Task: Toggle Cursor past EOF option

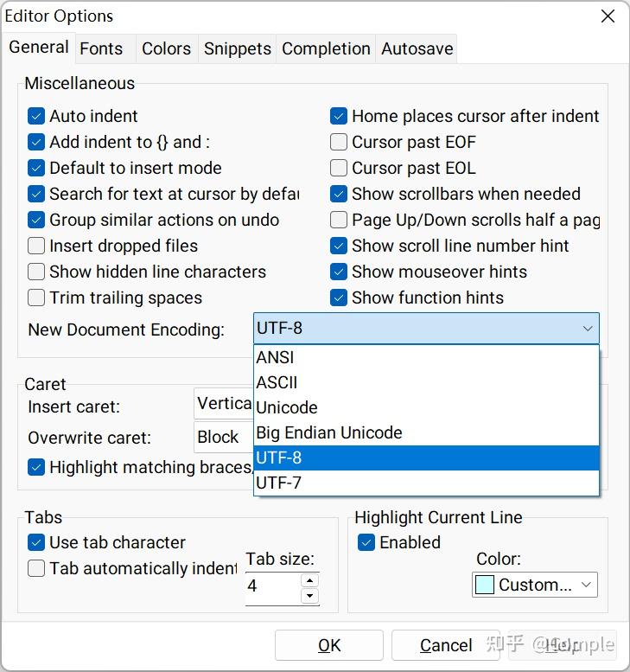Action: tap(339, 142)
